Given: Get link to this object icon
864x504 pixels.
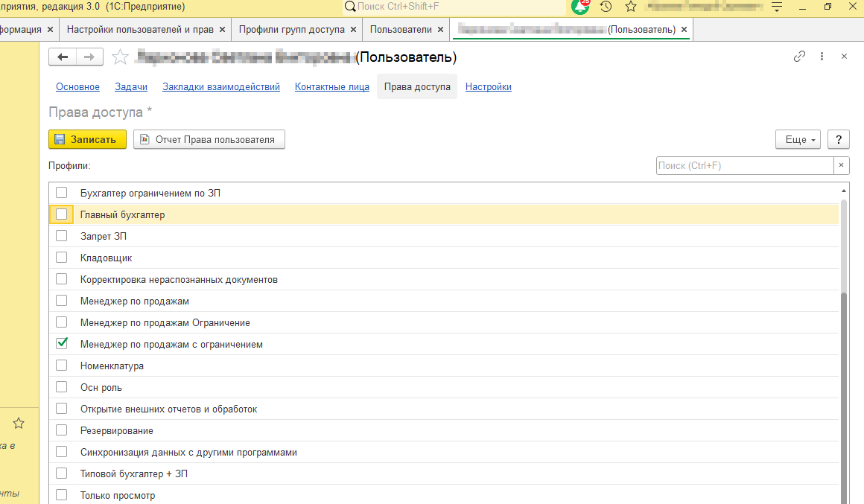Looking at the screenshot, I should [799, 56].
